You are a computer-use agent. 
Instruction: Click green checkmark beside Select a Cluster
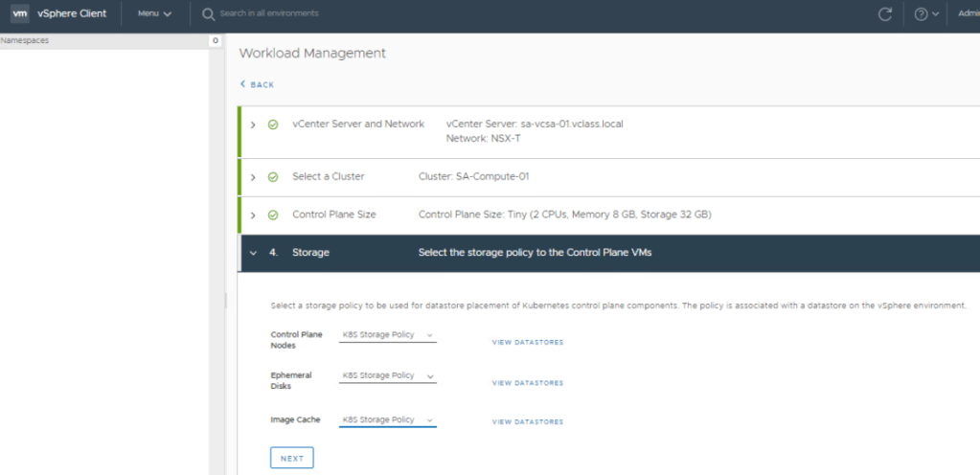273,177
